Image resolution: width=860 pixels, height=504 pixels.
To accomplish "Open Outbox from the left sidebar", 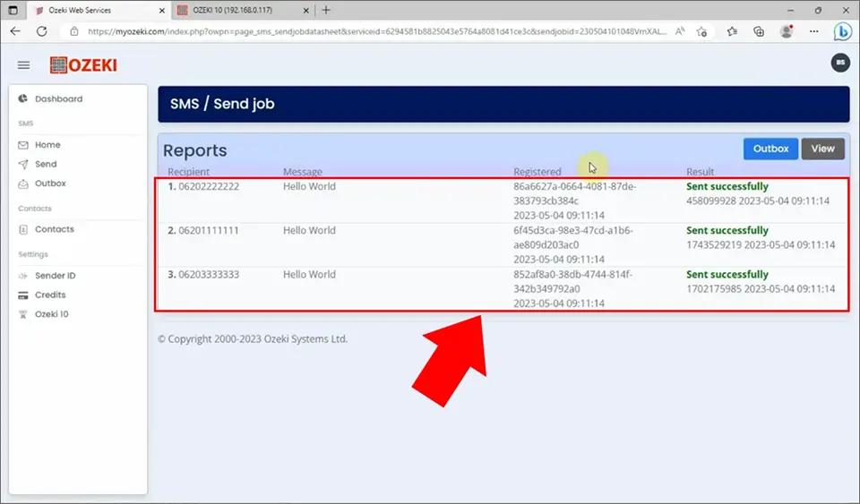I will coord(49,184).
